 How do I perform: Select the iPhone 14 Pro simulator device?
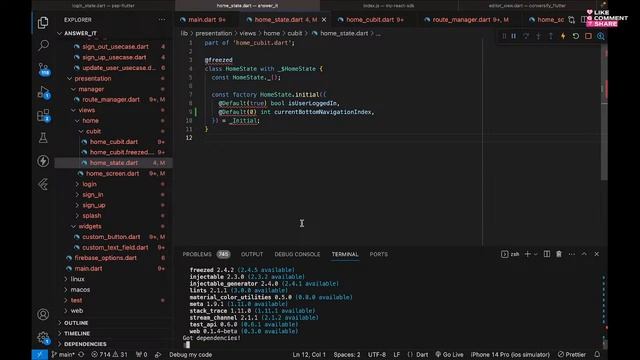click(x=510, y=355)
